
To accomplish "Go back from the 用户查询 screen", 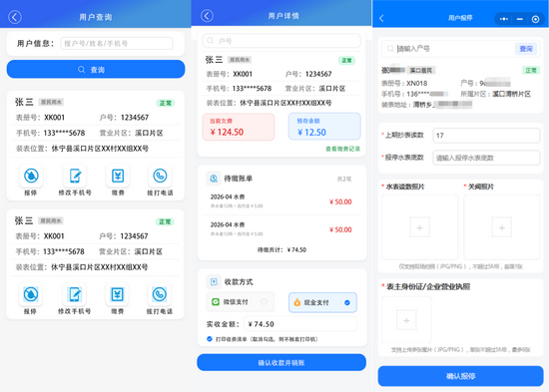I will pyautogui.click(x=15, y=17).
